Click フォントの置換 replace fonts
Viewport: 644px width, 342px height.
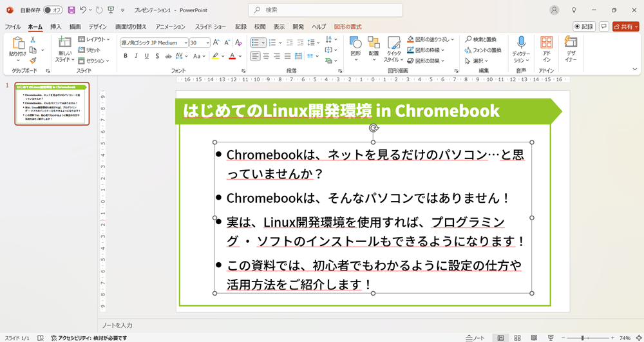click(483, 50)
